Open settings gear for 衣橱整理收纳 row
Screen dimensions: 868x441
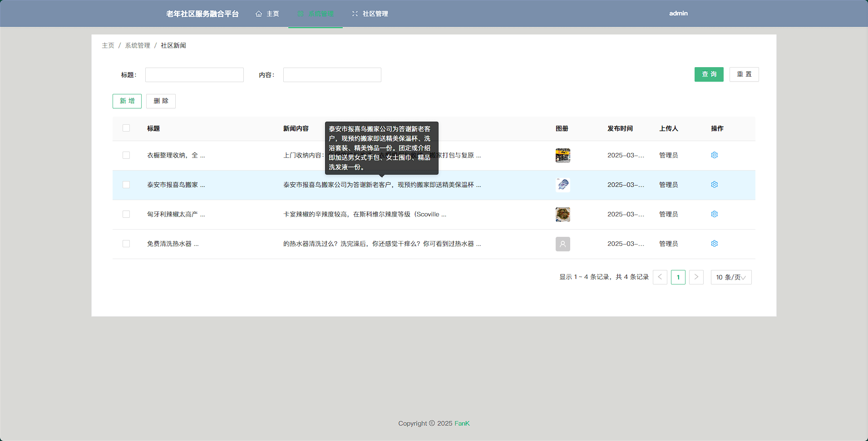[x=714, y=155]
